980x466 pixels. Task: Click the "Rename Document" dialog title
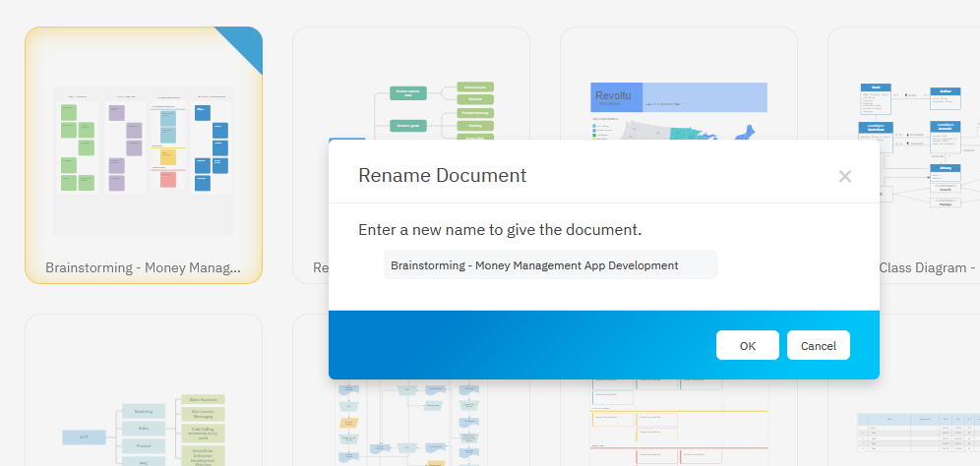pos(442,176)
